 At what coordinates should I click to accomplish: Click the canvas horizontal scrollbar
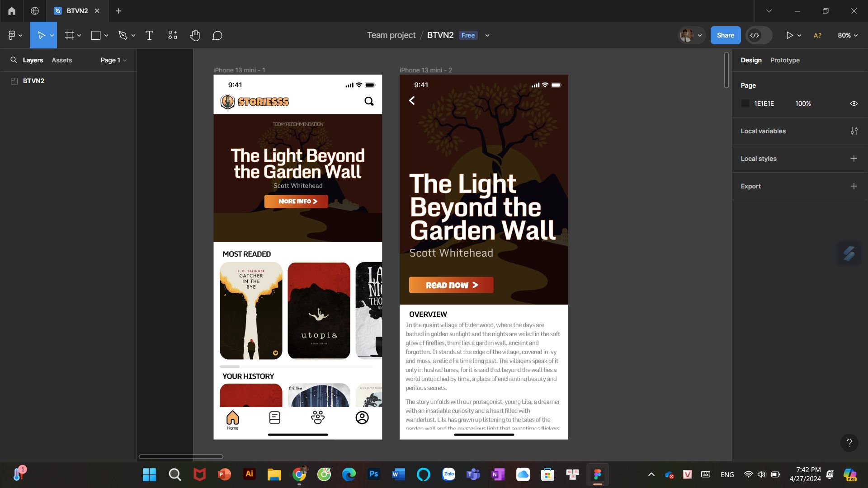[181, 456]
